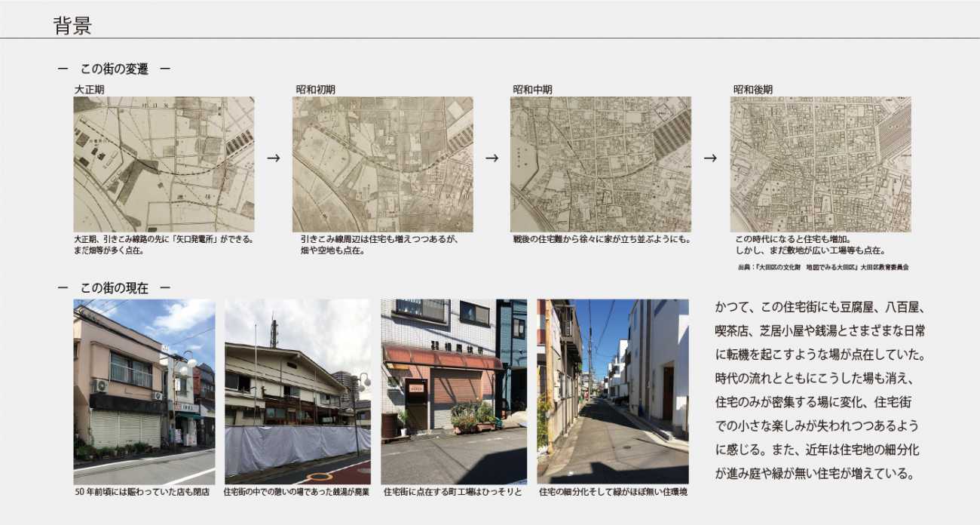Click the arrow between 昭和中期 and 昭和後期 maps
The height and width of the screenshot is (525, 980).
coord(710,158)
